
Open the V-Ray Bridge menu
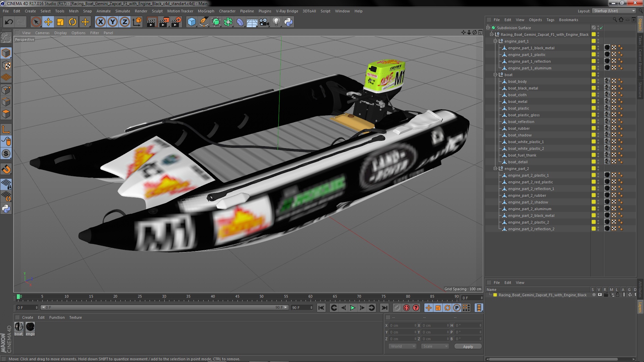pyautogui.click(x=287, y=11)
